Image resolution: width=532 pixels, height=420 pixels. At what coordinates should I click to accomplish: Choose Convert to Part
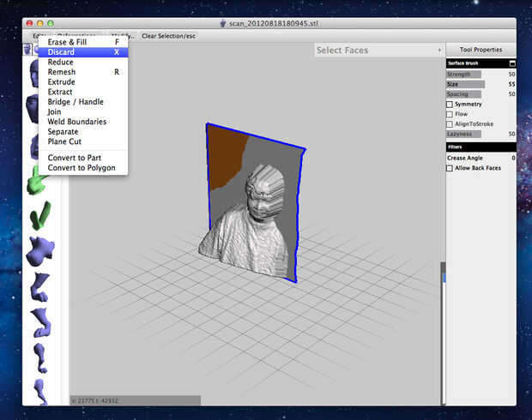pyautogui.click(x=83, y=158)
